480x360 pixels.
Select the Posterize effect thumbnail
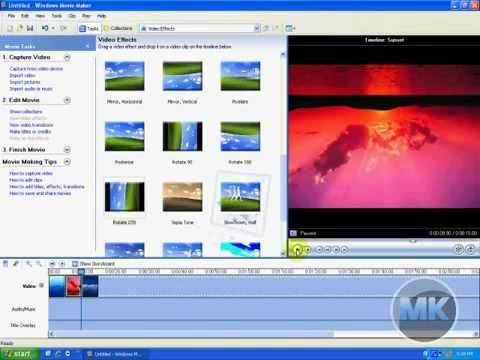point(125,136)
